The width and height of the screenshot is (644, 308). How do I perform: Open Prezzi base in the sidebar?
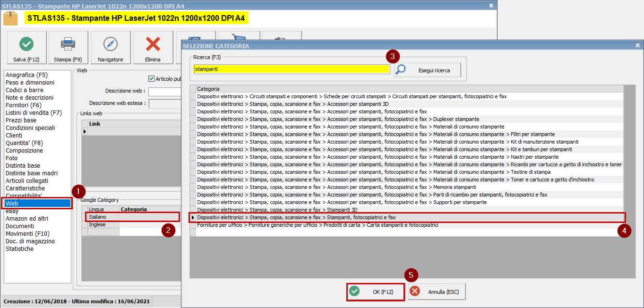coord(21,120)
